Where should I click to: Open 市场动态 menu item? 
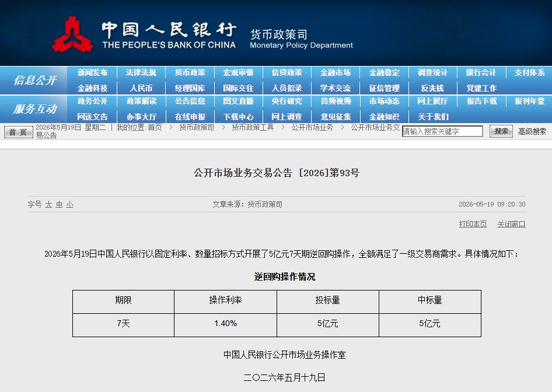pos(384,101)
